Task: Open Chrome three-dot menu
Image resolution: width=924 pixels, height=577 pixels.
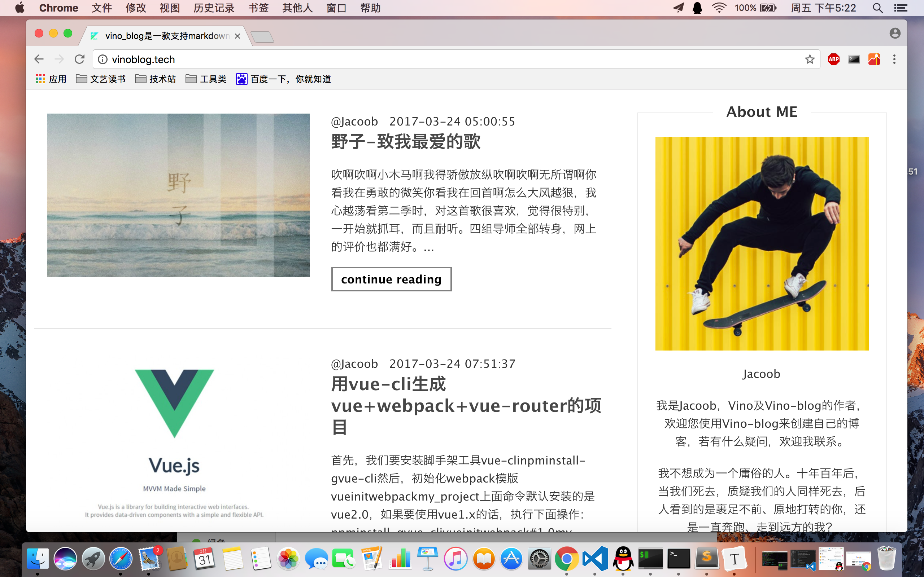Action: 894,59
